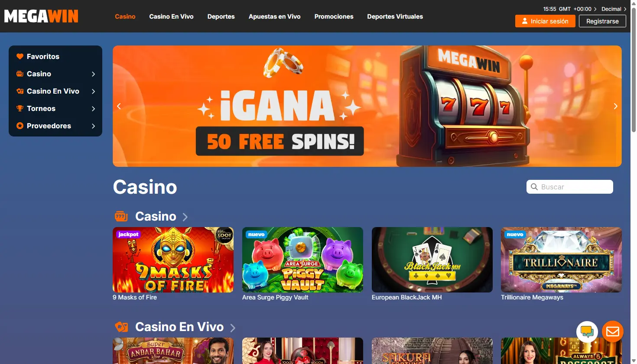This screenshot has height=364, width=637.
Task: Open the GMT +00:00 timezone selector
Action: (570, 9)
